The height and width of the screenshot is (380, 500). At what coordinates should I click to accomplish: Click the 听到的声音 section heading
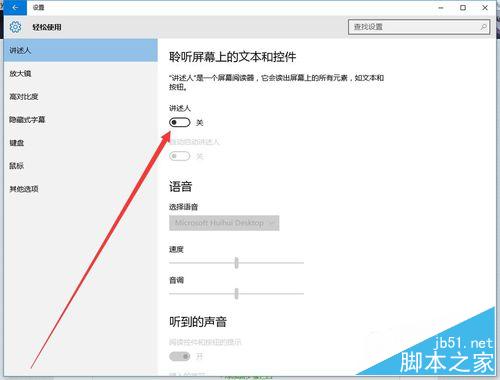pyautogui.click(x=198, y=322)
